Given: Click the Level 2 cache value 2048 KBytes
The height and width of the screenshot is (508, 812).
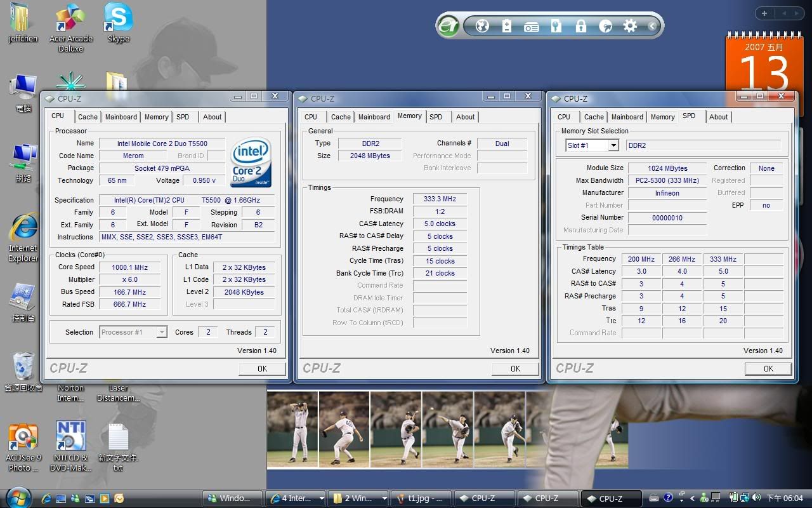Looking at the screenshot, I should 244,292.
